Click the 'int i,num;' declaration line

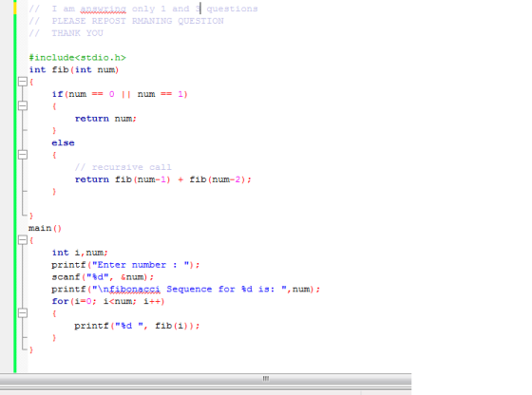80,253
